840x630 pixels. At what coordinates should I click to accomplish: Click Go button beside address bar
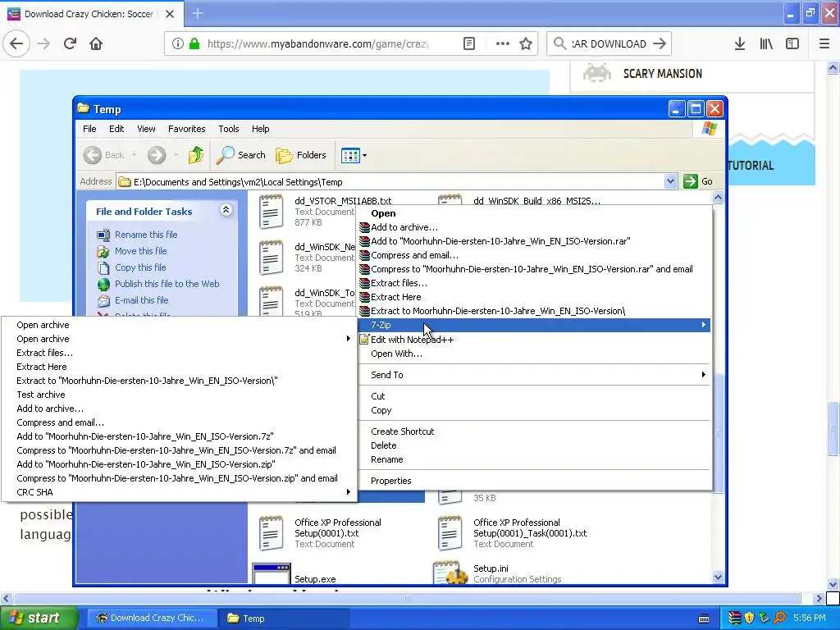click(x=698, y=181)
